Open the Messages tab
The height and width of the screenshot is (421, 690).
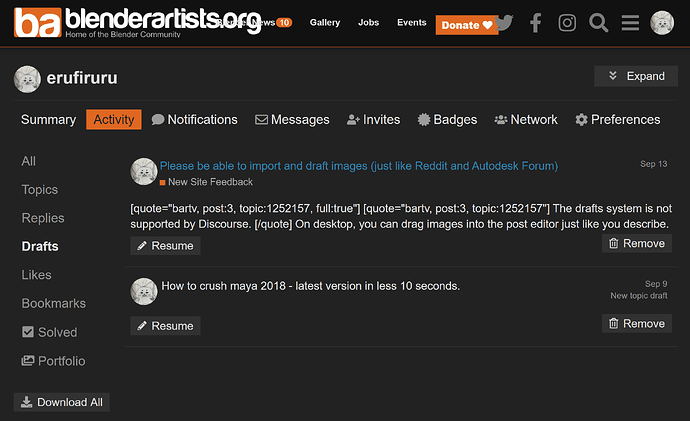pyautogui.click(x=292, y=120)
